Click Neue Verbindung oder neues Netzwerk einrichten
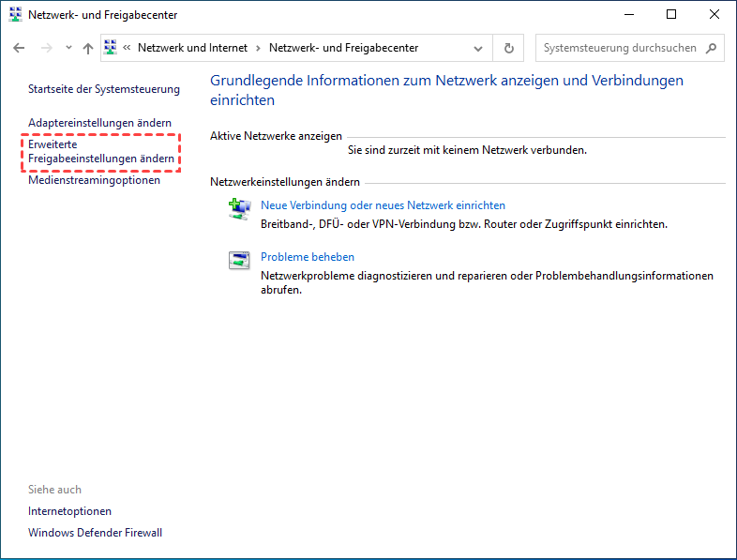Viewport: 737px width, 560px height. pos(383,204)
